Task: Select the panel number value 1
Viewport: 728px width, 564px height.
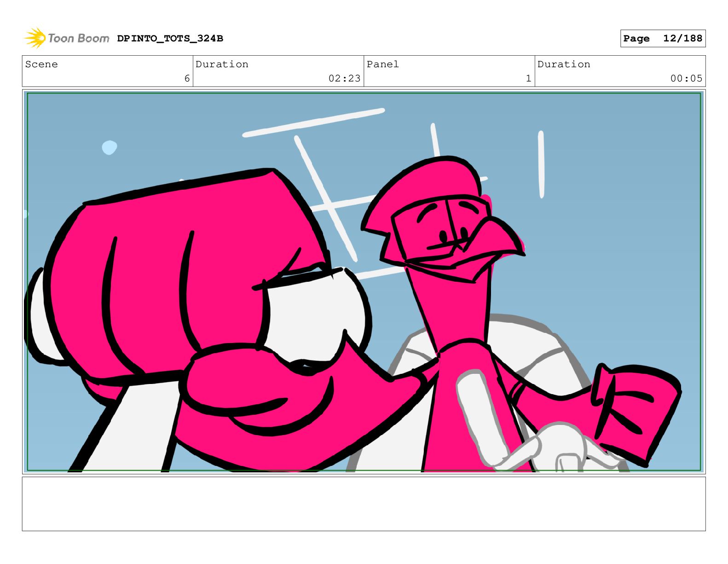Action: coord(529,79)
